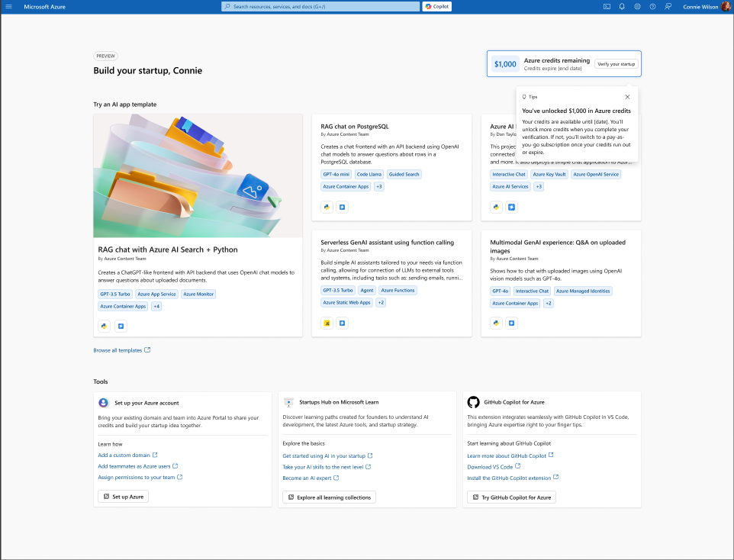
Task: Click blue square icon on RAG chat with Azure AI Search card
Action: (x=121, y=326)
